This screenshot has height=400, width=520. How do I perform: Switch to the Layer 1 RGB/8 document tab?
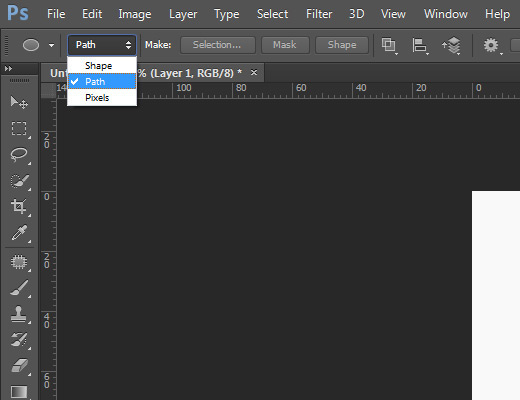pyautogui.click(x=153, y=73)
